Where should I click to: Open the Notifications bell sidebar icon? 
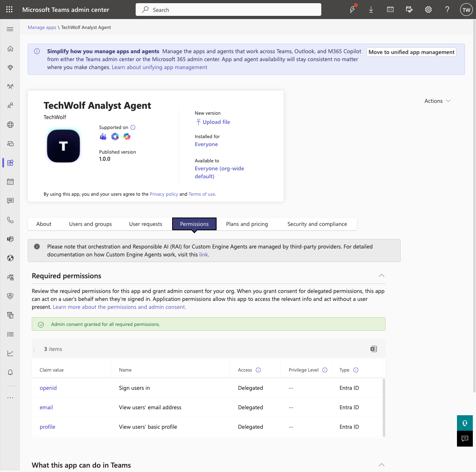(10, 372)
